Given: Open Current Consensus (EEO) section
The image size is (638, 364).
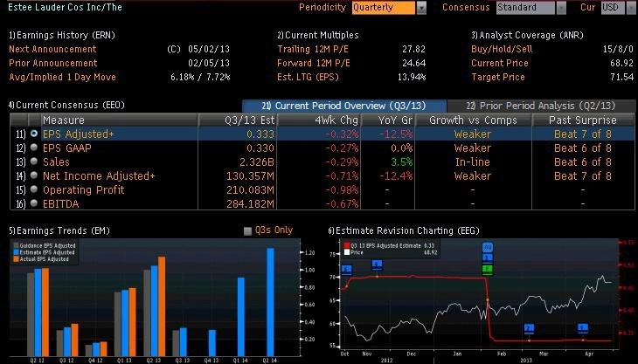Looking at the screenshot, I should tap(66, 105).
